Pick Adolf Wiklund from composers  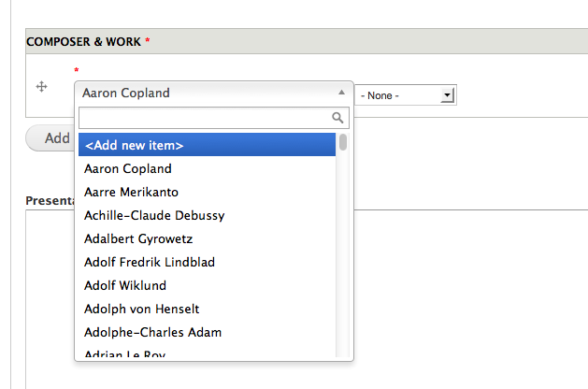click(125, 285)
